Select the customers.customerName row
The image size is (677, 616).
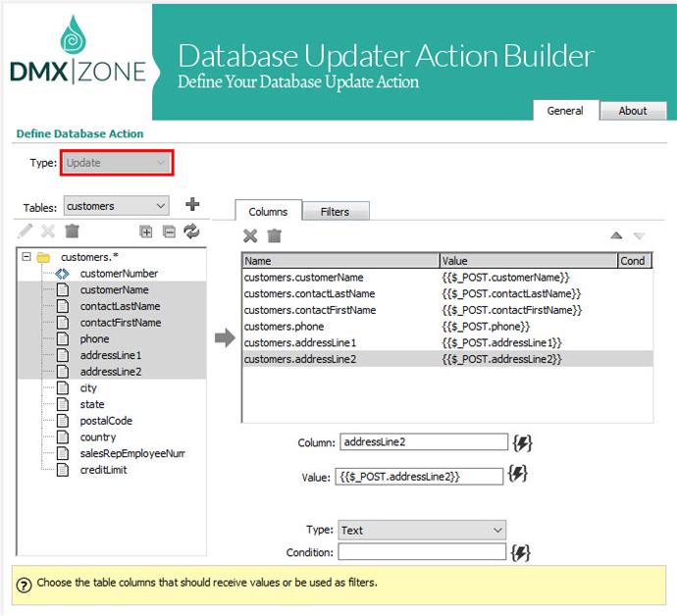pyautogui.click(x=447, y=278)
